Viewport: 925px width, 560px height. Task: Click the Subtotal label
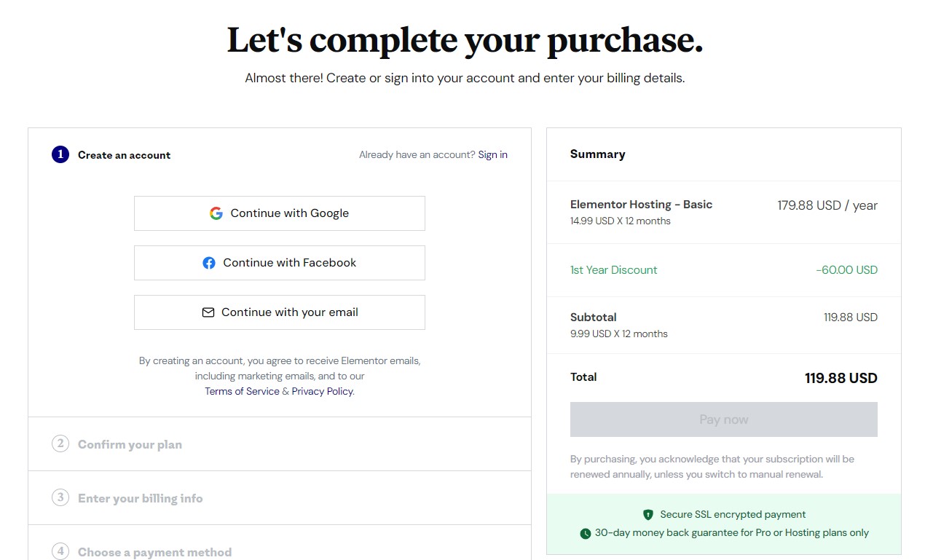pyautogui.click(x=594, y=318)
